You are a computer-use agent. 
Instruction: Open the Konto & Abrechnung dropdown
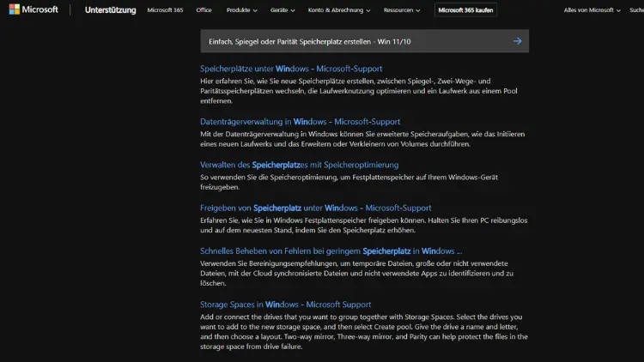pyautogui.click(x=339, y=9)
